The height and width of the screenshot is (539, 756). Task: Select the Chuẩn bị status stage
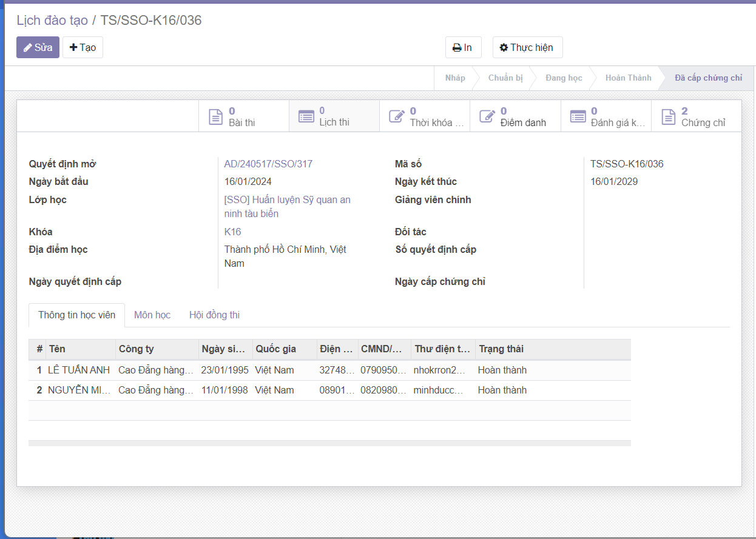(x=505, y=78)
